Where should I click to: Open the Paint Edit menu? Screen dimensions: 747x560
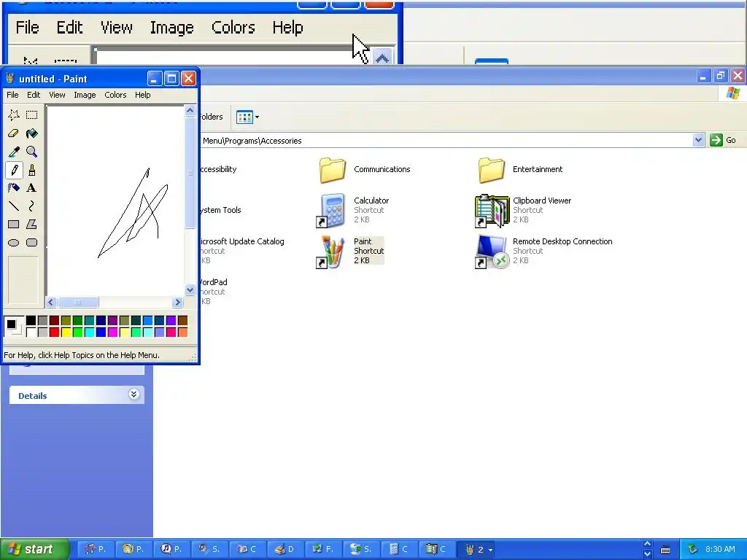coord(34,95)
